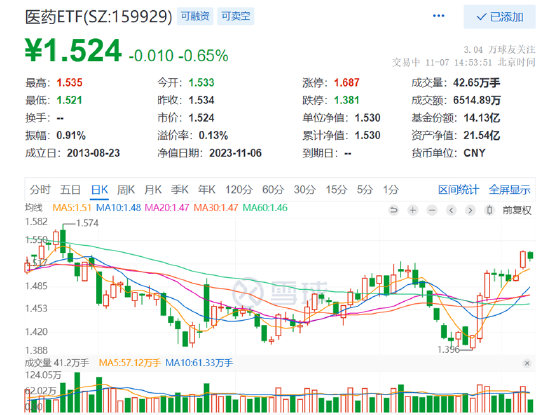This screenshot has height=415, width=550.
Task: Select the 日K chart tab
Action: (x=99, y=189)
